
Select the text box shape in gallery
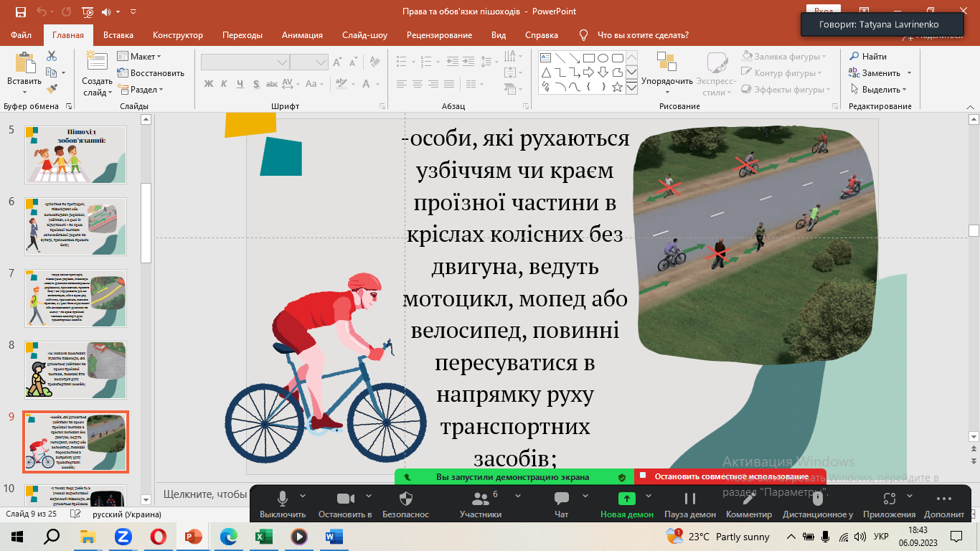click(545, 58)
